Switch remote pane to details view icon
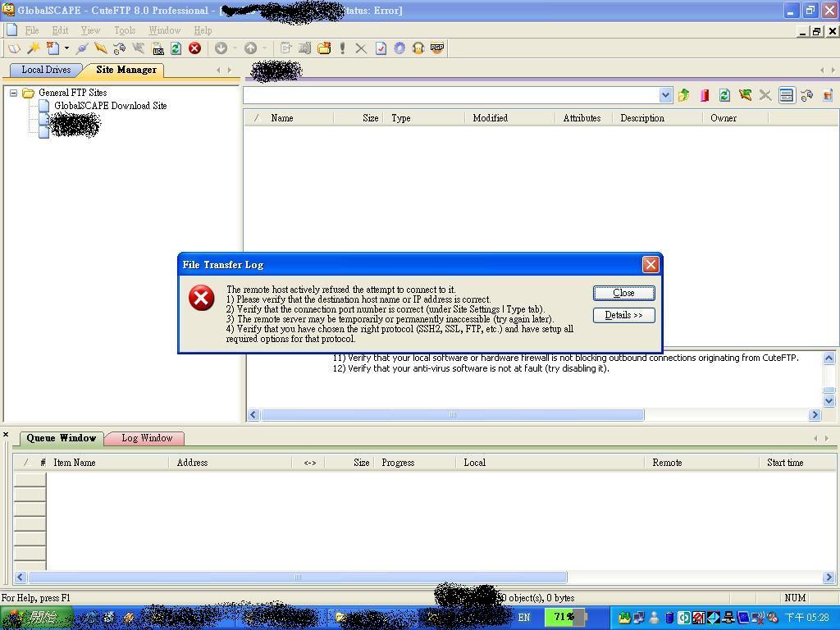 pos(786,95)
